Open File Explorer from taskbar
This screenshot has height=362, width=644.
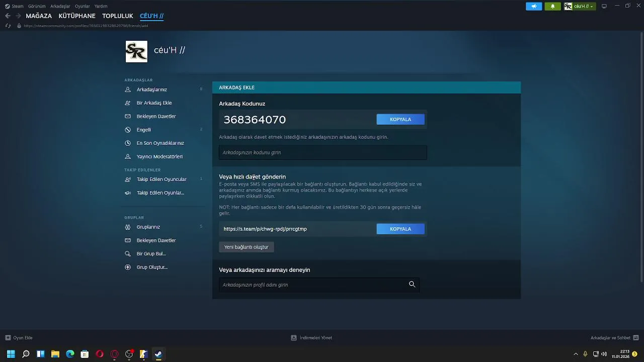[x=55, y=354]
